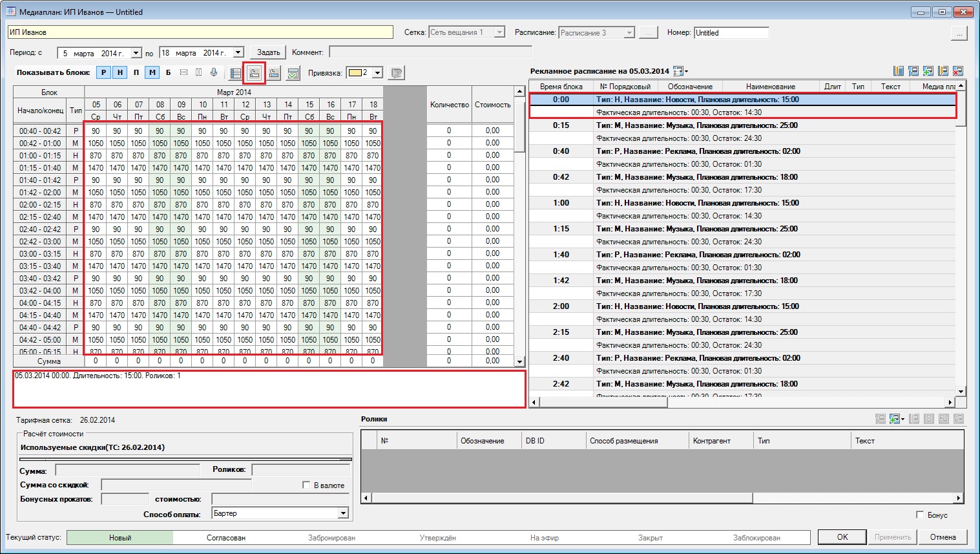Click the Отмена button
Image resolution: width=980 pixels, height=554 pixels.
943,537
